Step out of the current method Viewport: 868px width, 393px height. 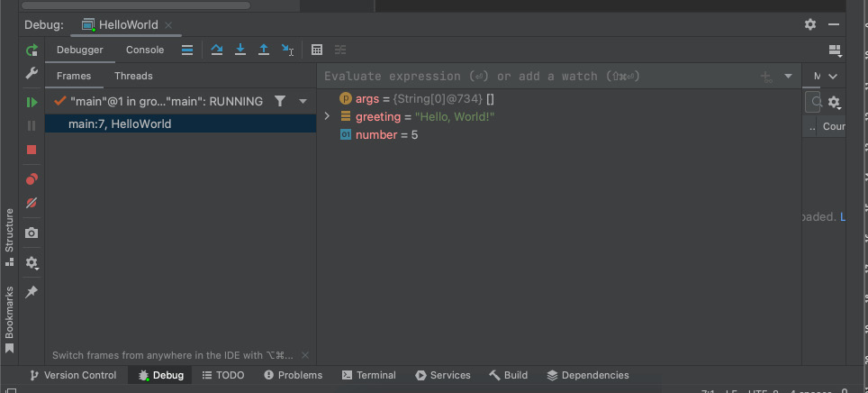point(264,50)
